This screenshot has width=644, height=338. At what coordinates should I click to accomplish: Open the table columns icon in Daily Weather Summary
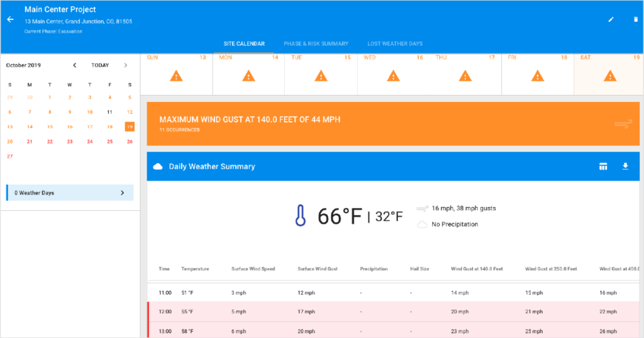pos(603,166)
